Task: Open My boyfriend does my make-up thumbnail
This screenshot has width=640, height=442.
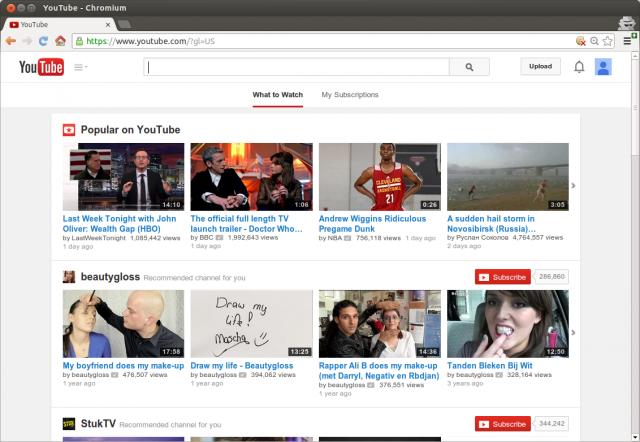Action: [x=123, y=324]
